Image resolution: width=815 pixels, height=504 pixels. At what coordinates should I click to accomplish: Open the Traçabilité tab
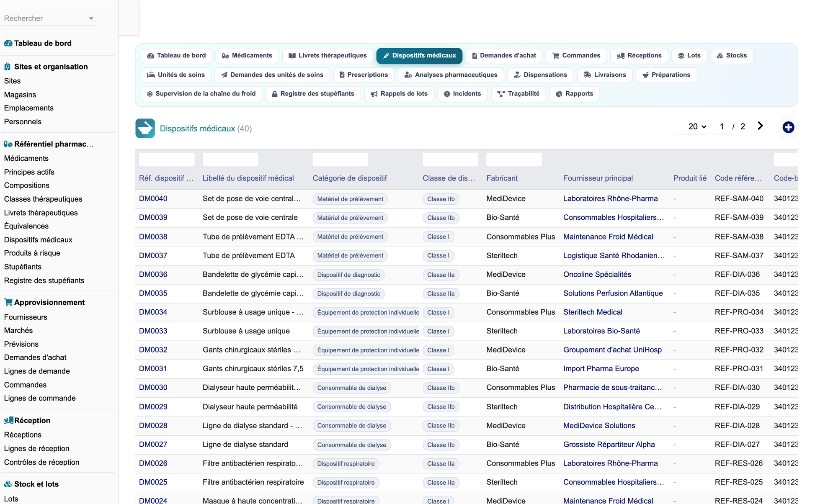tap(518, 94)
